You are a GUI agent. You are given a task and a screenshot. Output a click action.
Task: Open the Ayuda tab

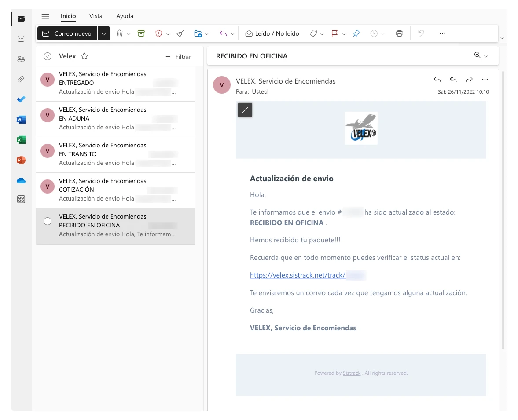pyautogui.click(x=125, y=16)
